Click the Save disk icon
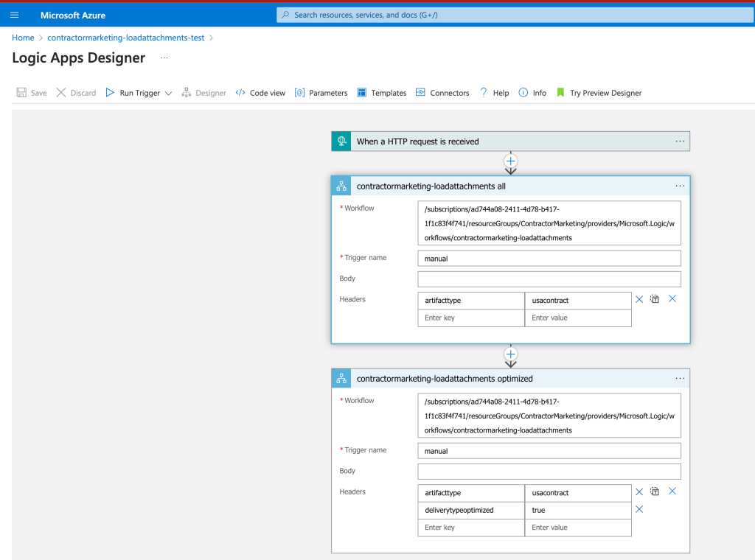The width and height of the screenshot is (755, 560). coord(21,92)
